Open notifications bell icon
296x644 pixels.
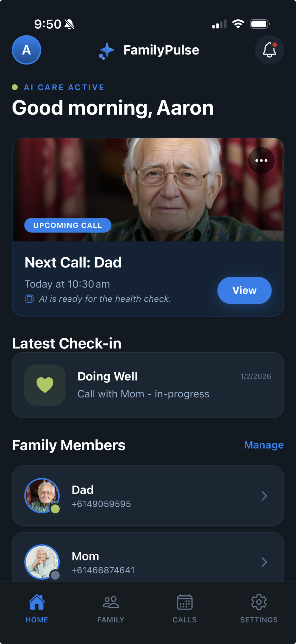coord(269,50)
